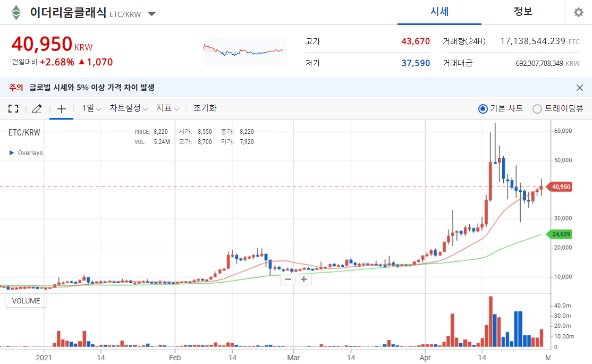
Task: Expand the Overlays triangle
Action: point(12,153)
